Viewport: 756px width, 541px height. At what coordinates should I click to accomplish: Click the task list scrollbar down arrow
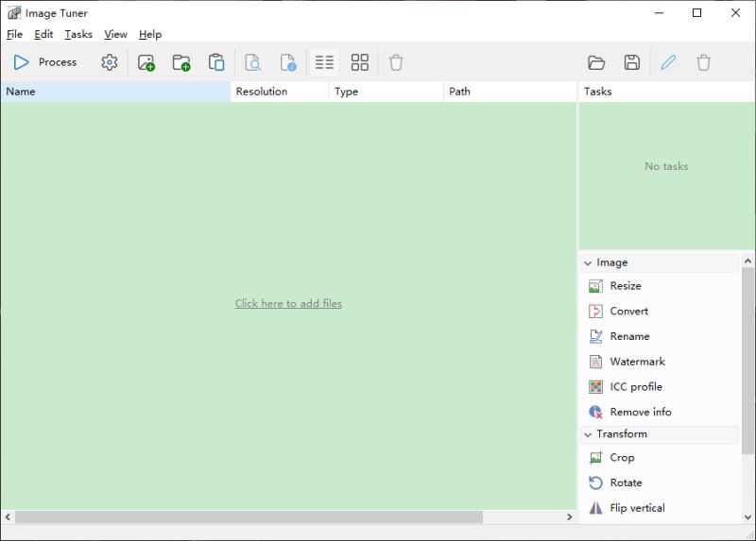pyautogui.click(x=747, y=517)
